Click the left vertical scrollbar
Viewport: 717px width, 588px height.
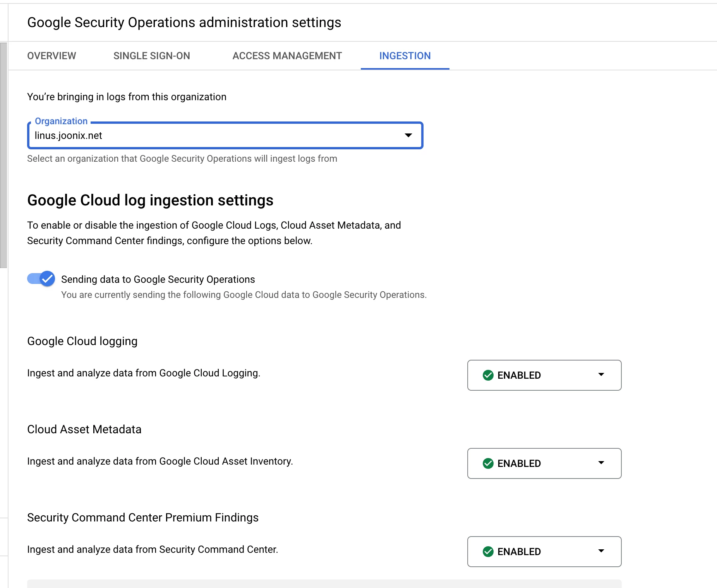click(3, 155)
